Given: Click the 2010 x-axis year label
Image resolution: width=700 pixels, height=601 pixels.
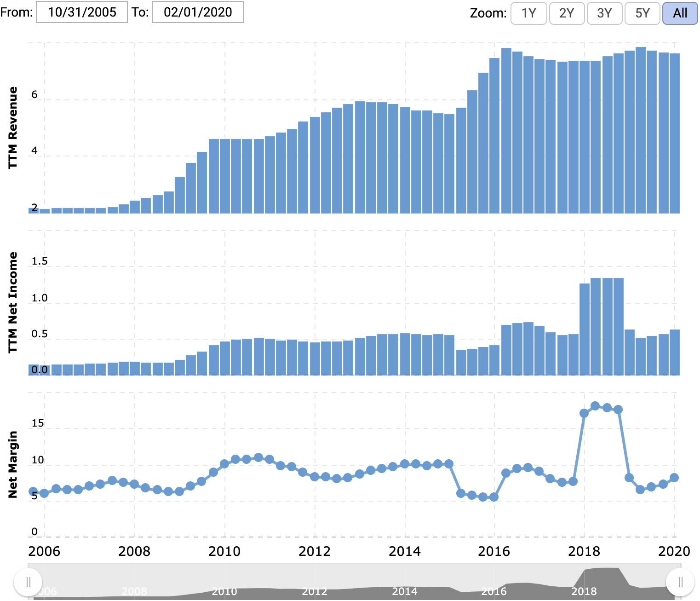Looking at the screenshot, I should [224, 551].
